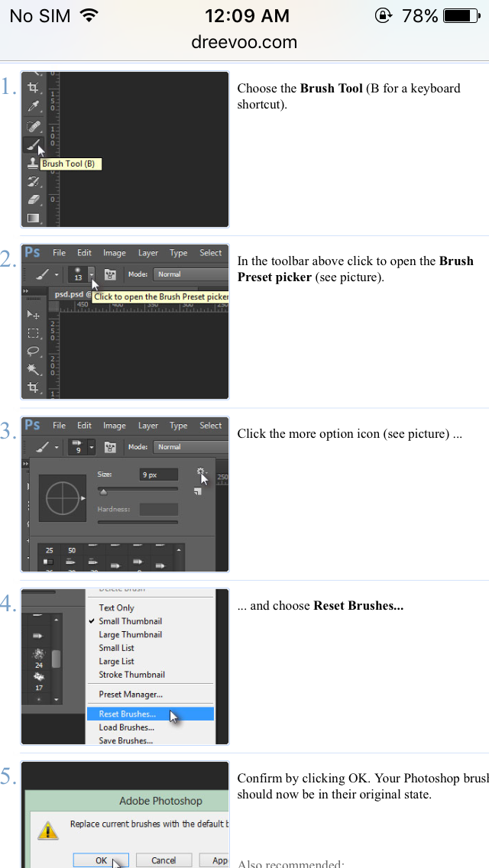Open the Layer menu in step 2
The image size is (489, 868).
[148, 253]
